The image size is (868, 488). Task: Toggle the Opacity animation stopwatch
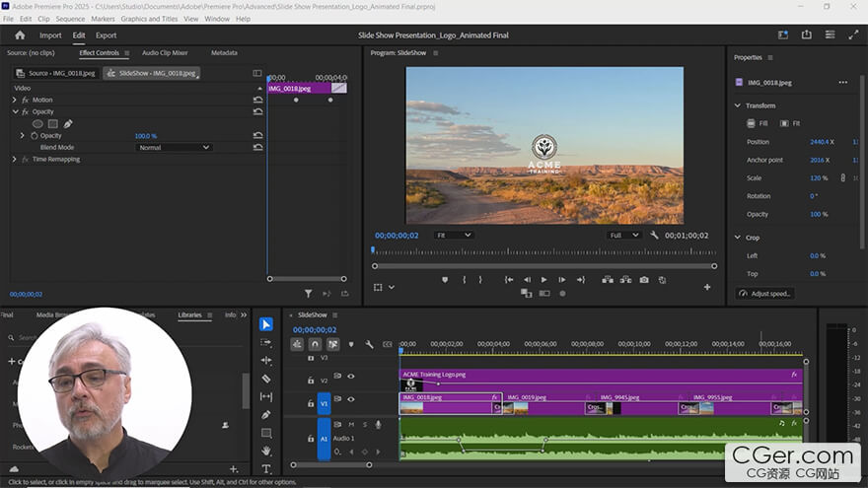[x=34, y=135]
